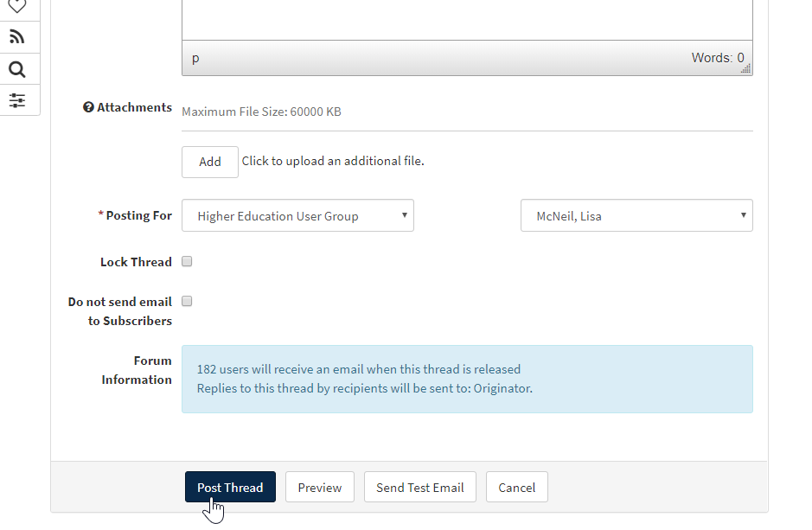This screenshot has width=812, height=530.
Task: Click the Send Test Email button
Action: [x=420, y=488]
